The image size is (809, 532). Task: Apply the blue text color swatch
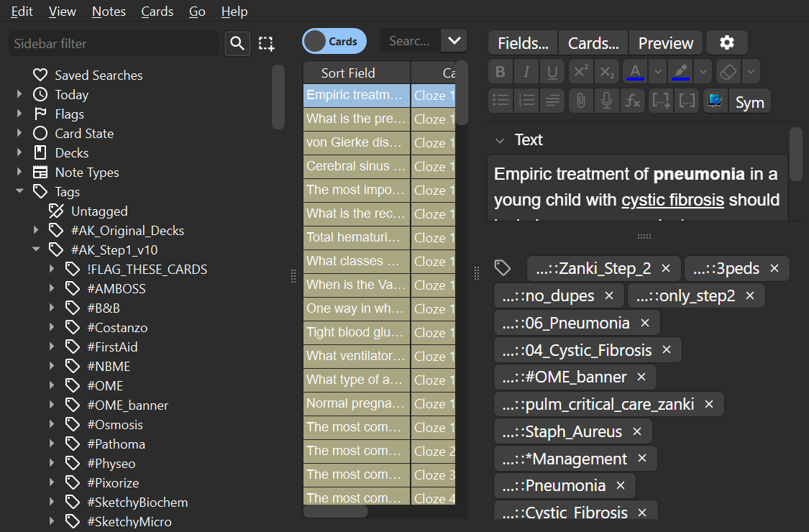(634, 72)
